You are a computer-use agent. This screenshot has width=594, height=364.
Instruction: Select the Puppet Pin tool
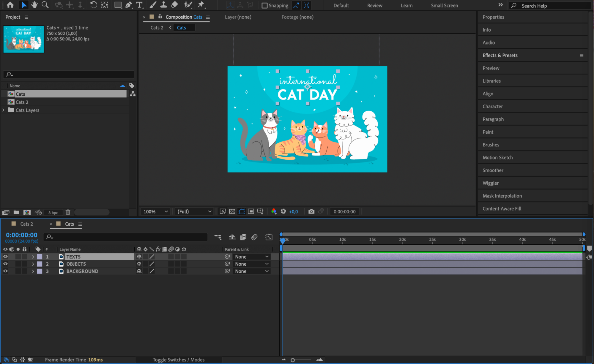(201, 5)
